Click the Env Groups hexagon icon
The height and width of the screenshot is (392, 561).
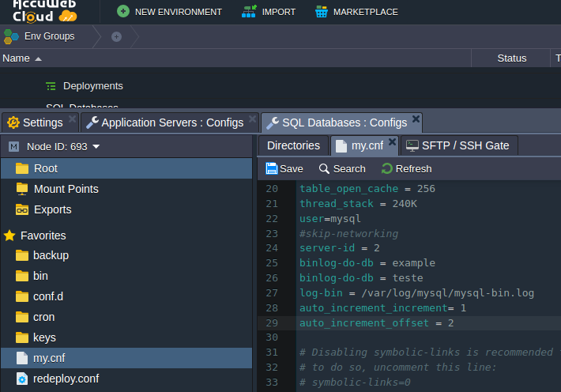click(x=11, y=36)
